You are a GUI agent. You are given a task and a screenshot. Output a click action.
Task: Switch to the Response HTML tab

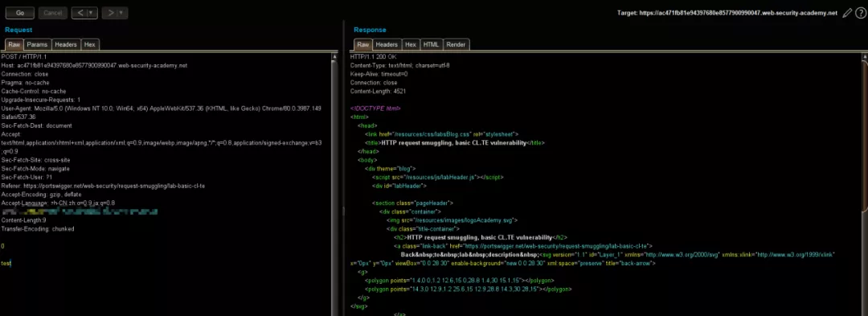coord(431,44)
